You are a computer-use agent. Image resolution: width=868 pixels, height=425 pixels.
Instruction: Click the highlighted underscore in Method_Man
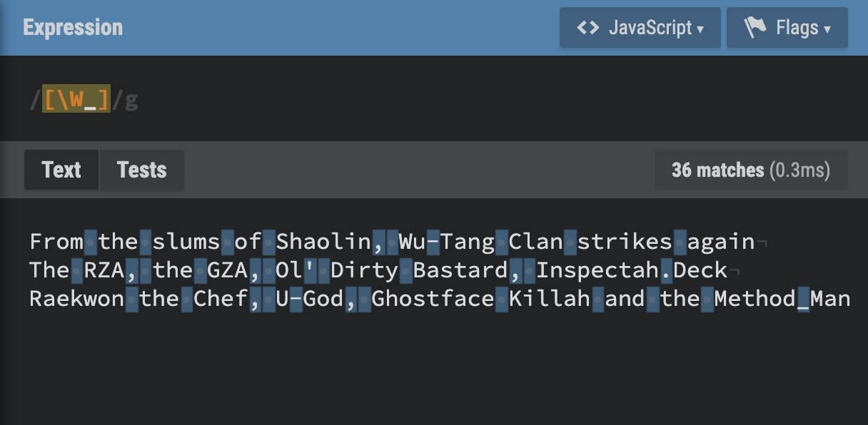coord(803,299)
